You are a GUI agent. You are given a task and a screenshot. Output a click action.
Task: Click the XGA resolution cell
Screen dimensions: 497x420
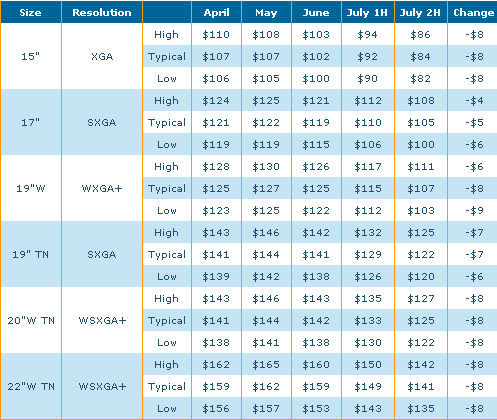click(x=102, y=56)
